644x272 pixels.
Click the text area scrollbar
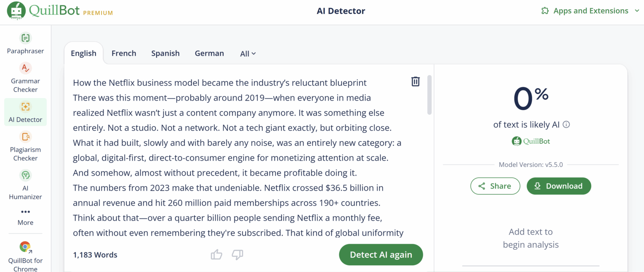(429, 95)
